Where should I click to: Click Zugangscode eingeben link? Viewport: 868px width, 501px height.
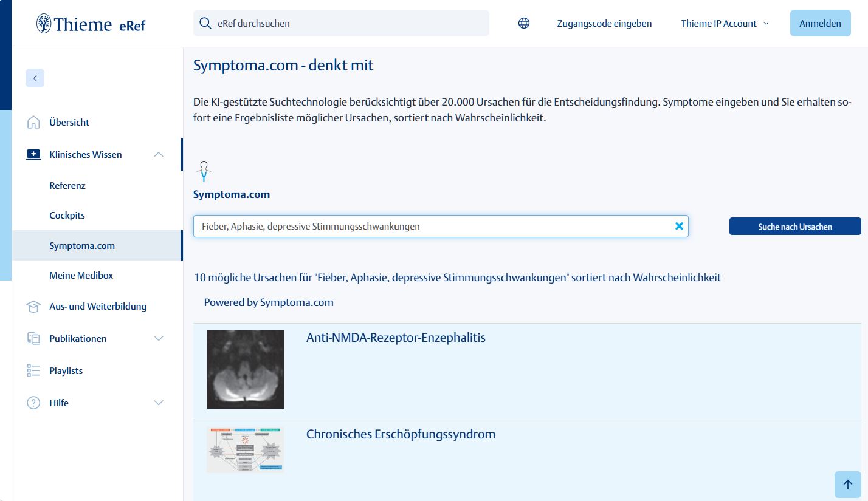coord(604,23)
